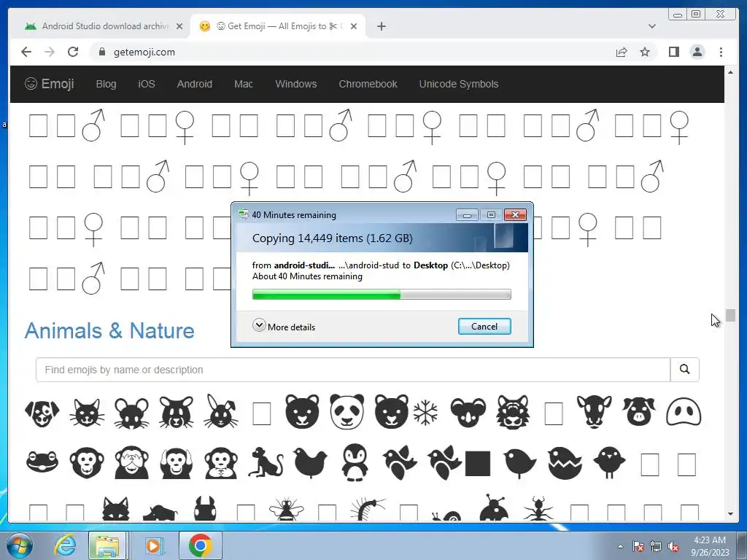The height and width of the screenshot is (560, 747).
Task: Click the rabbit face emoji
Action: (x=220, y=411)
